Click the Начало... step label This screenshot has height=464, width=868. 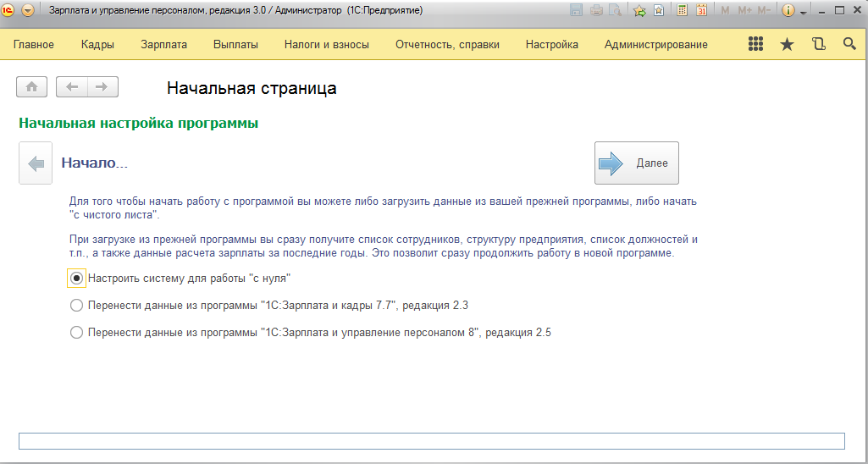click(x=95, y=163)
